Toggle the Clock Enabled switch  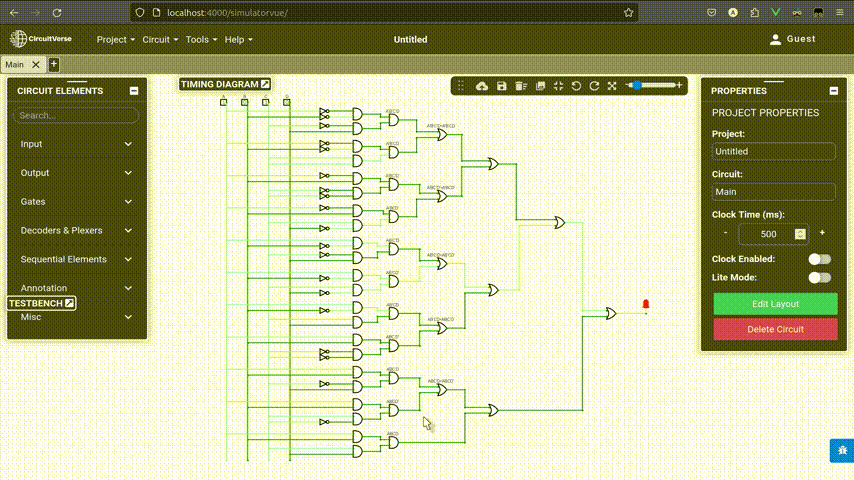click(820, 259)
